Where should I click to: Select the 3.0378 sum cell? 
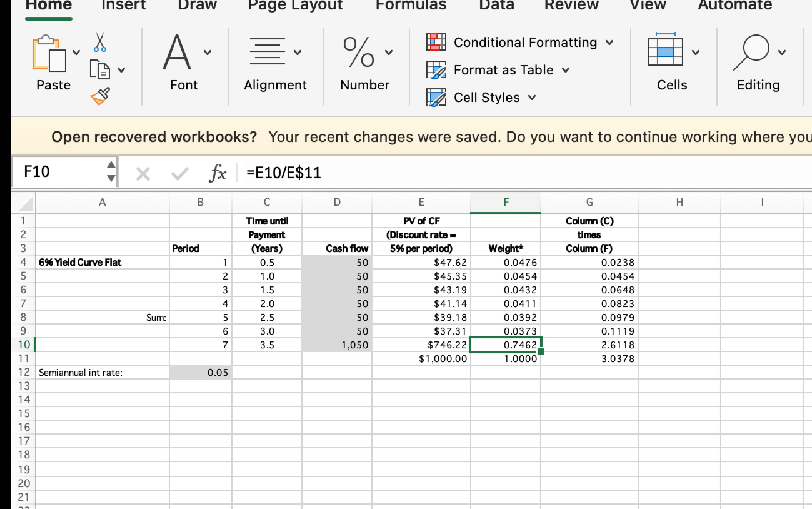point(589,358)
